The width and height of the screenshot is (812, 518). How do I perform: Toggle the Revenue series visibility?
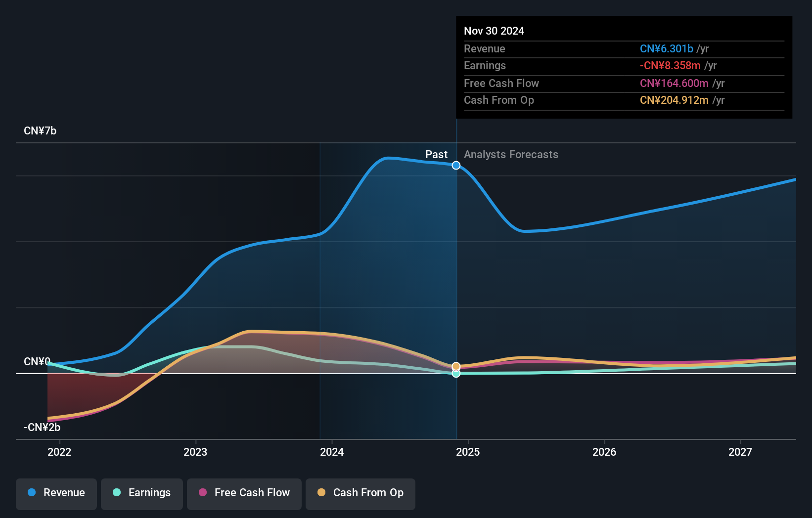click(56, 493)
